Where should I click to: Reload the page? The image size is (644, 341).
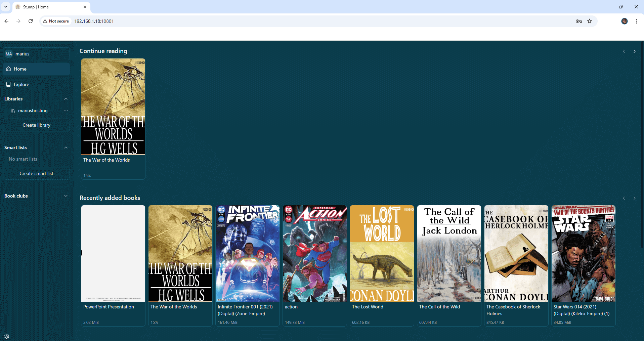pyautogui.click(x=31, y=21)
